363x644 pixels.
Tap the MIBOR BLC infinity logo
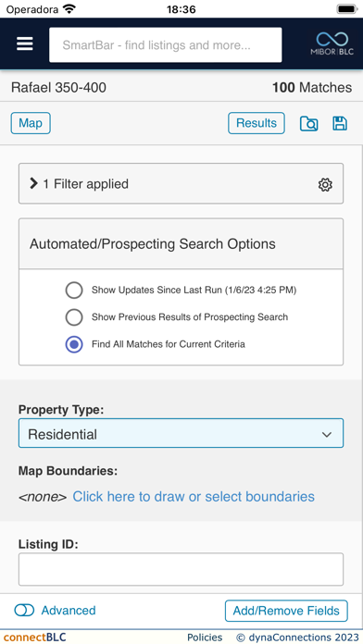click(332, 43)
